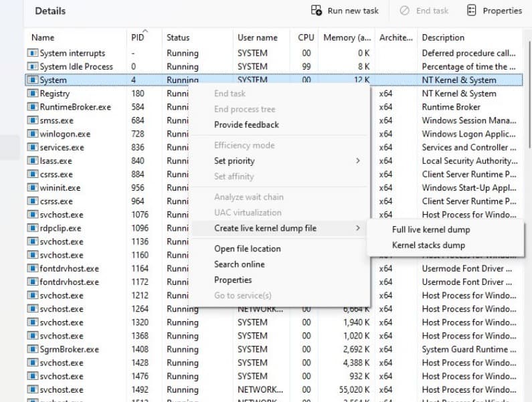Click the rdpclip.exe process icon
This screenshot has width=532, height=402.
(32, 228)
